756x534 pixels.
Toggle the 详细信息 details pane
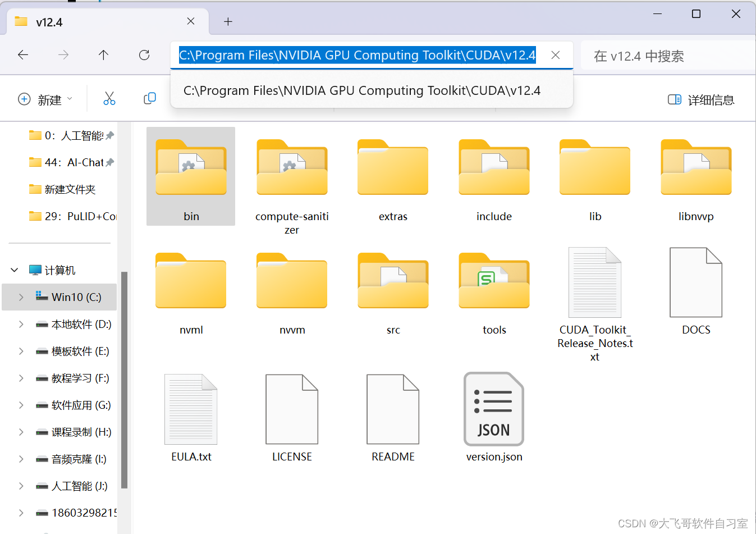coord(701,100)
